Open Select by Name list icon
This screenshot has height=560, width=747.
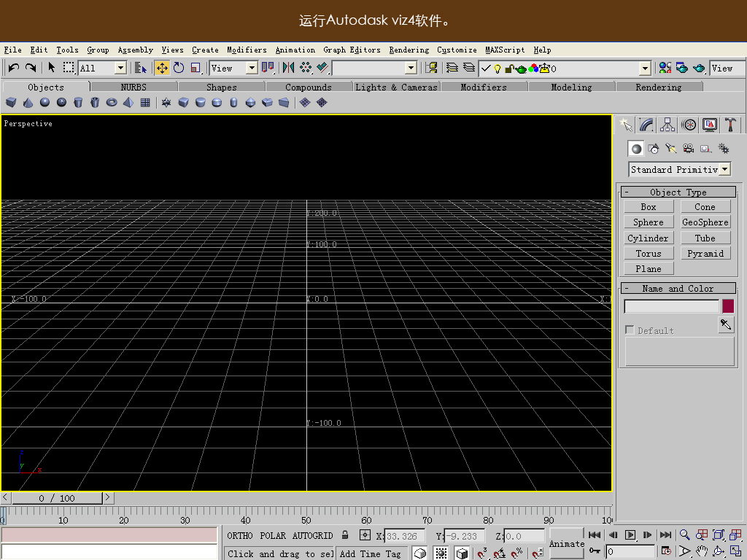click(x=141, y=68)
